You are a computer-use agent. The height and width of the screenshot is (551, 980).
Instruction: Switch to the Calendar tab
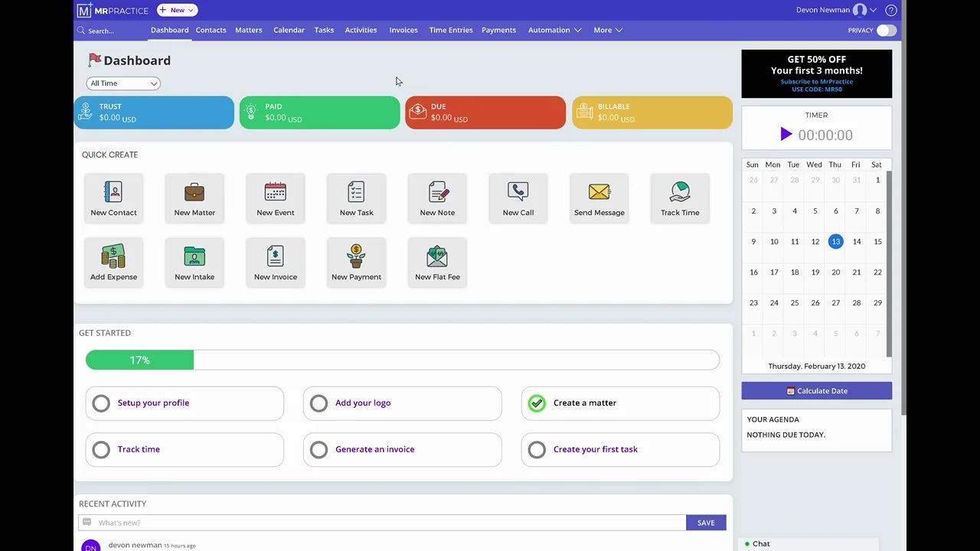(x=289, y=30)
